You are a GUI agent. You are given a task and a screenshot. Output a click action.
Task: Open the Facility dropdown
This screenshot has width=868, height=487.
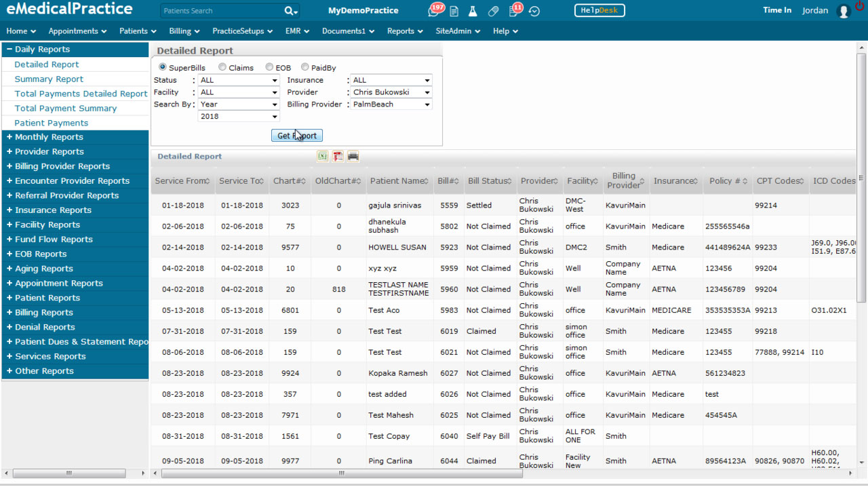(x=239, y=92)
